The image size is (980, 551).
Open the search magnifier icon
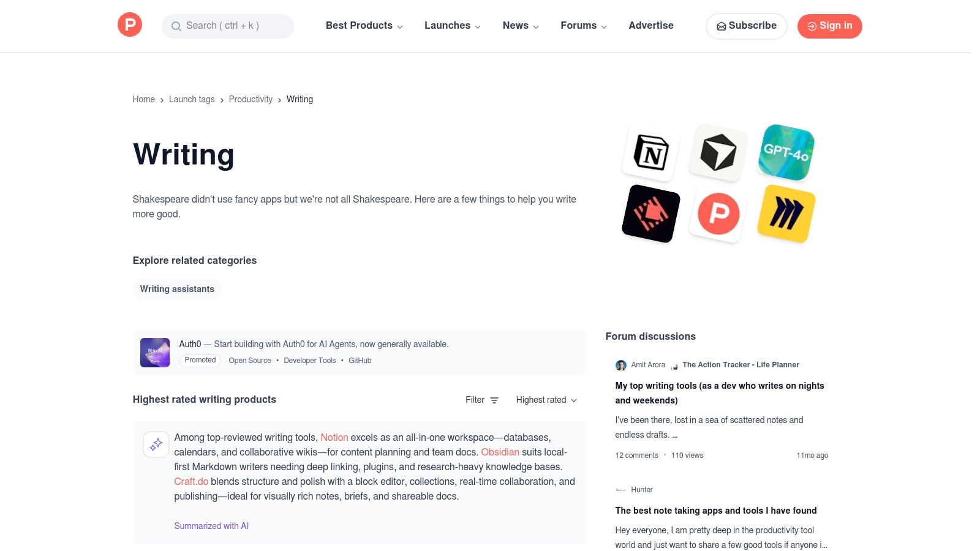pos(176,26)
